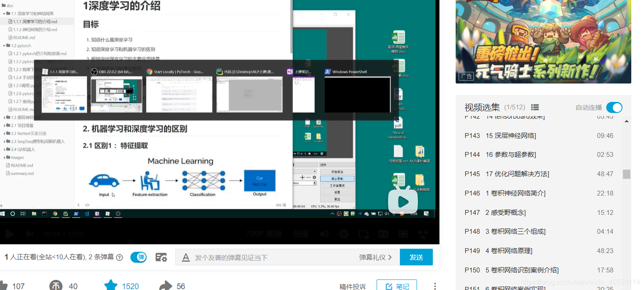Open the 倍速 playback speed menu
Screen dimensions: 644x290
tap(301, 234)
